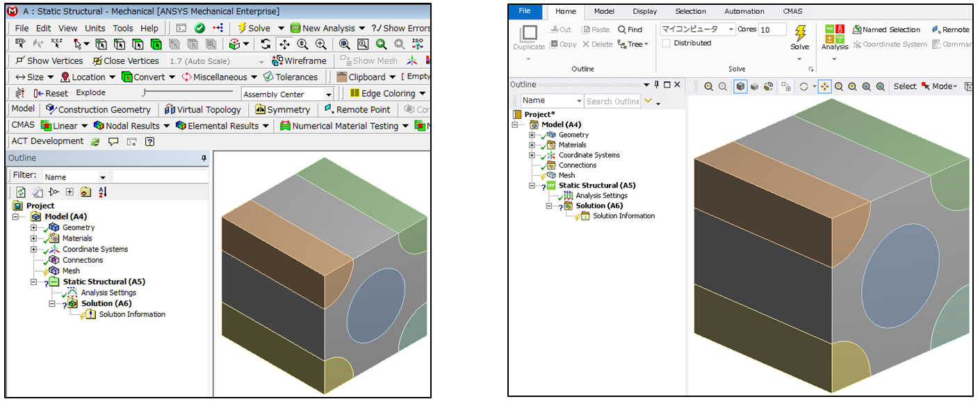Screen dimensions: 980x406
Task: Open the blue File tab in new window
Action: pos(525,11)
